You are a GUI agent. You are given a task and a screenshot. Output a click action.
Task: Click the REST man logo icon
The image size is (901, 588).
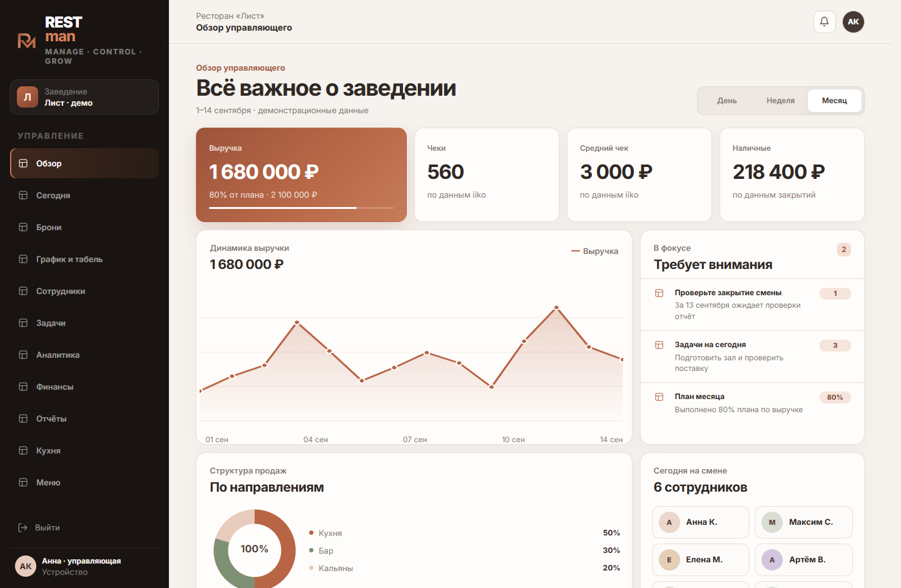26,41
